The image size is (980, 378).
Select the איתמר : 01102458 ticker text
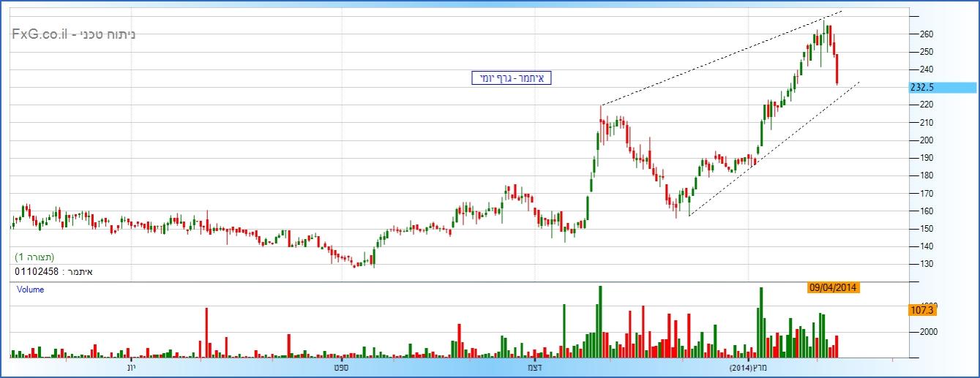point(54,272)
